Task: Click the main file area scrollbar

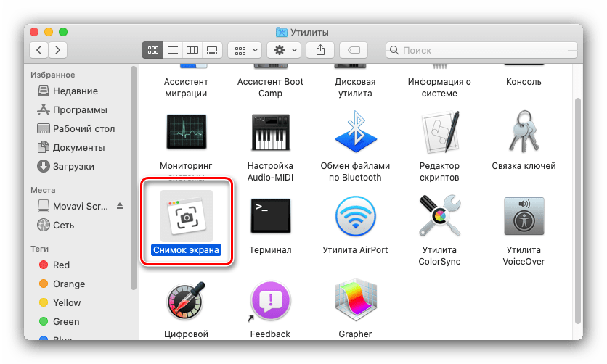Action: point(577,210)
